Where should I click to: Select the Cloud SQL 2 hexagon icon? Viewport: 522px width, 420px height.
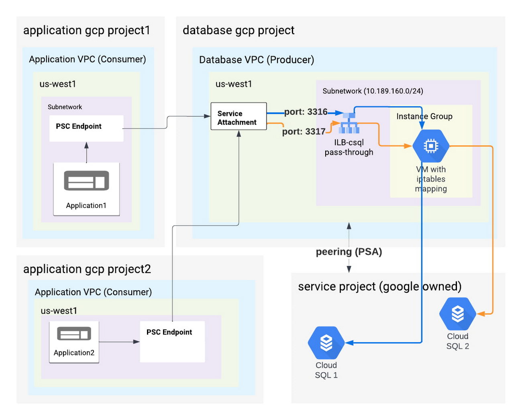point(458,314)
